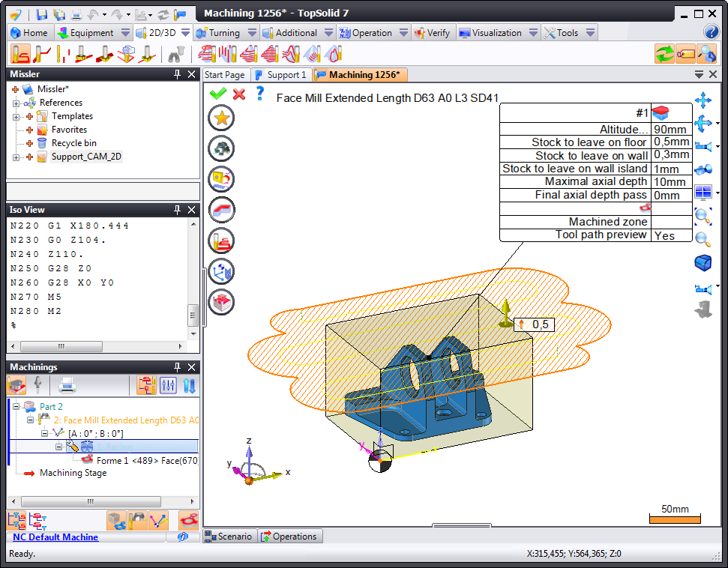Image resolution: width=728 pixels, height=568 pixels.
Task: Click the blue 3D box view icon
Action: tap(703, 263)
